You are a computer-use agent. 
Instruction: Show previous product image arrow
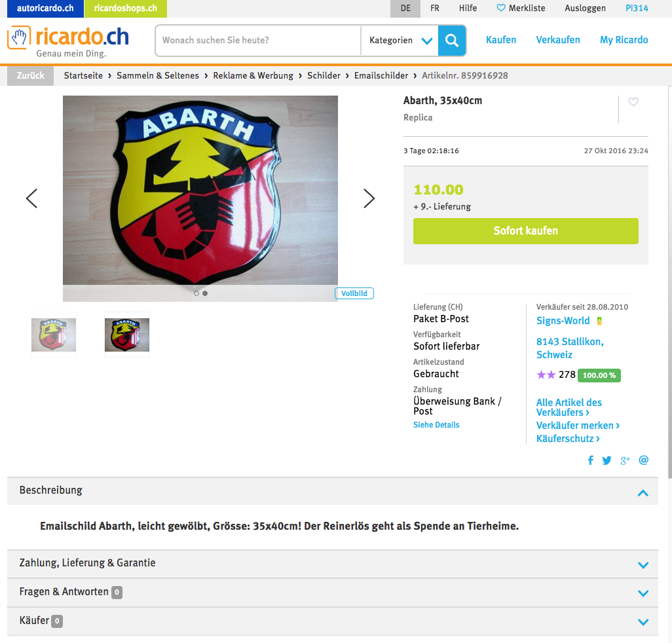31,198
